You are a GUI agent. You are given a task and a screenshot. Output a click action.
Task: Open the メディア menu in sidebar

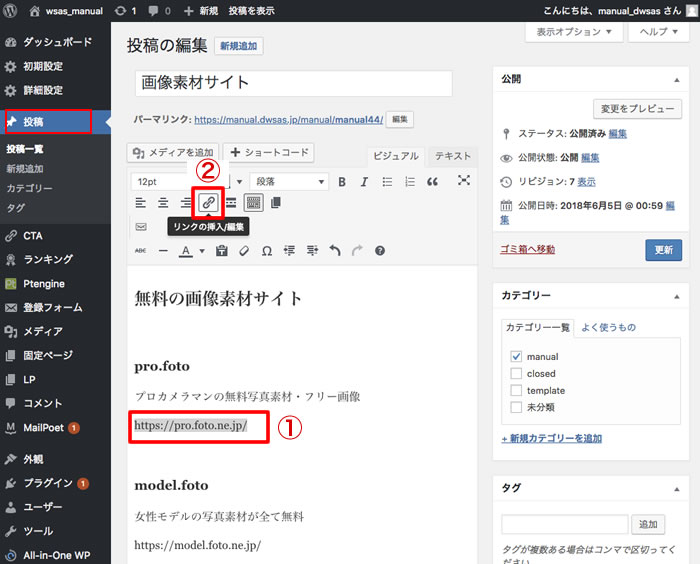point(43,331)
